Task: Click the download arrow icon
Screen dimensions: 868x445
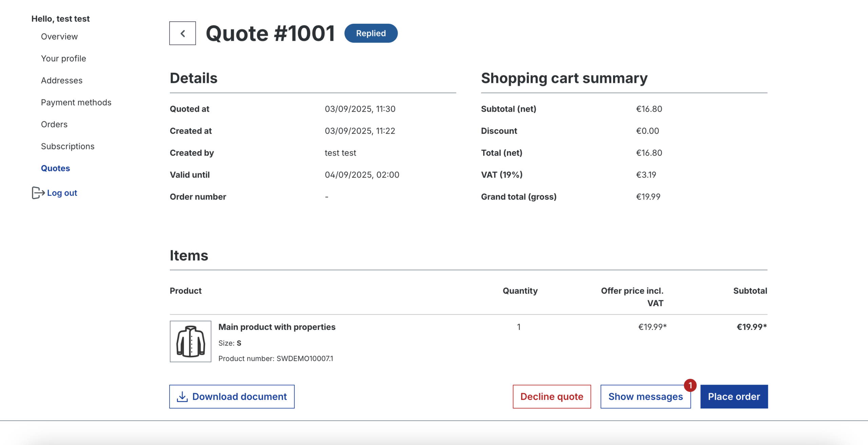Action: (182, 396)
